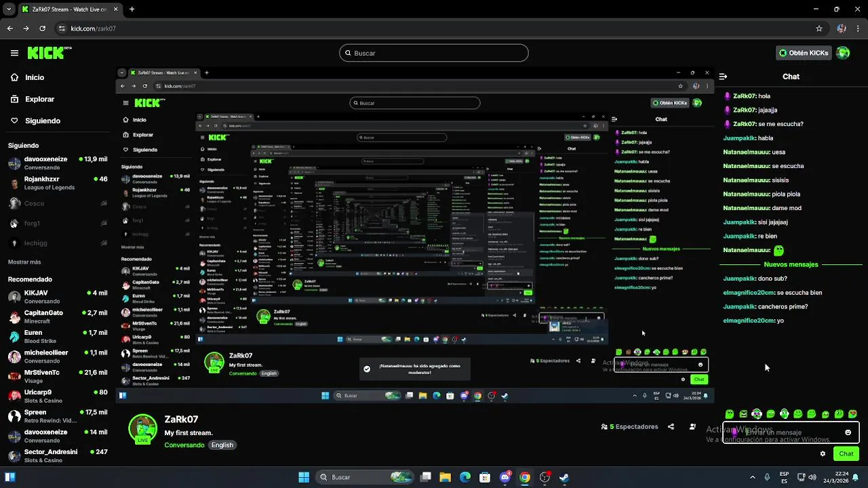Collapse the chat panel with the arrow icon

[x=723, y=77]
